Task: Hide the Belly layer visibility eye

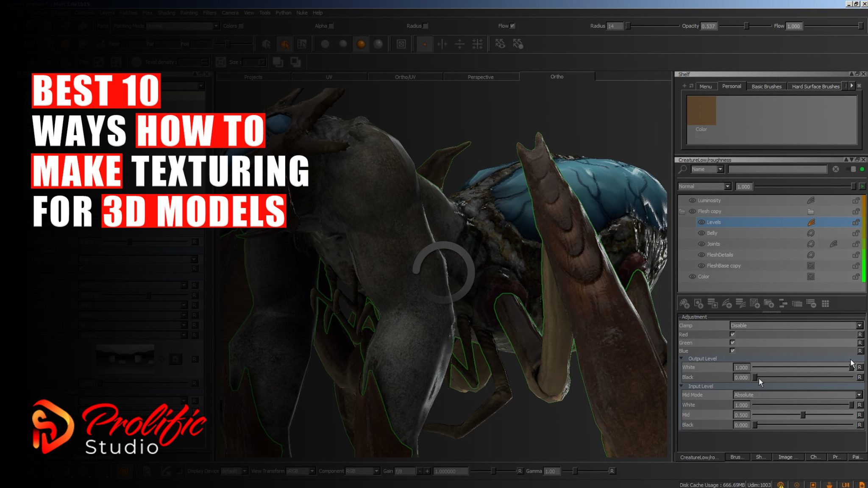Action: (702, 233)
